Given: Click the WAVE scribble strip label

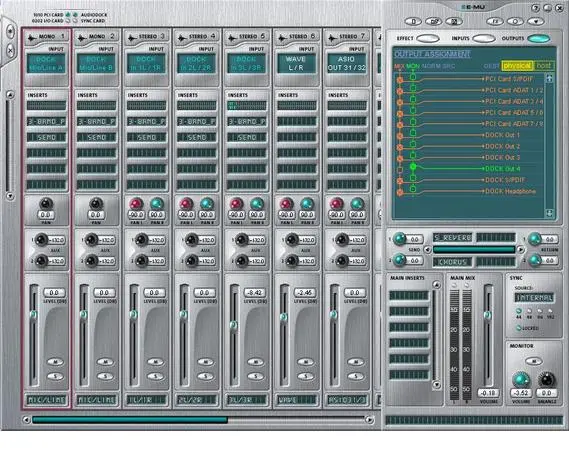Looking at the screenshot, I should (x=296, y=400).
